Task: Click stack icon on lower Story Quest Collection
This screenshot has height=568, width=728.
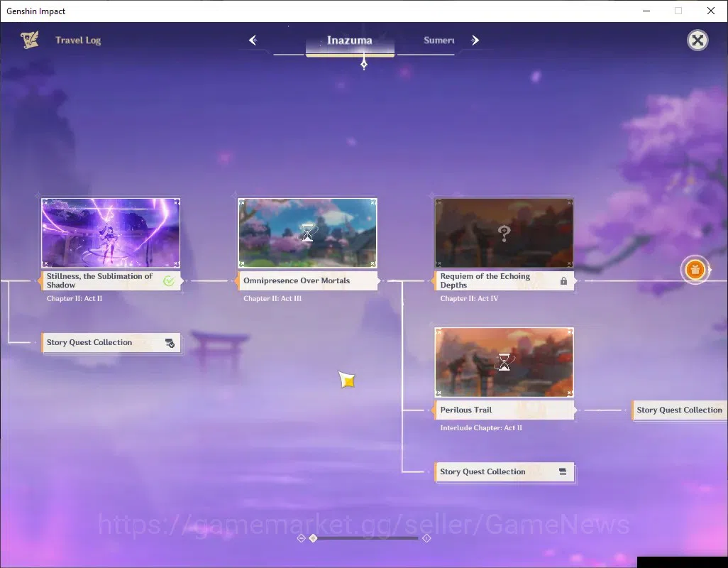Action: click(563, 472)
